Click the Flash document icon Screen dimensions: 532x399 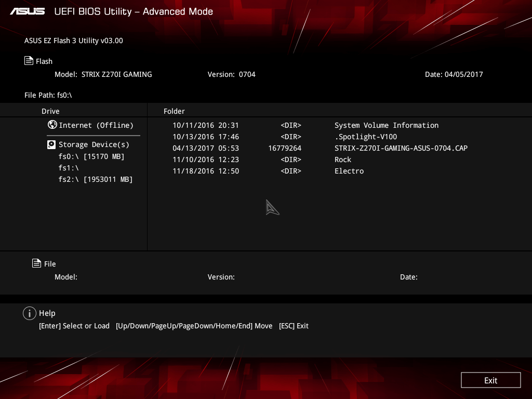coord(29,61)
